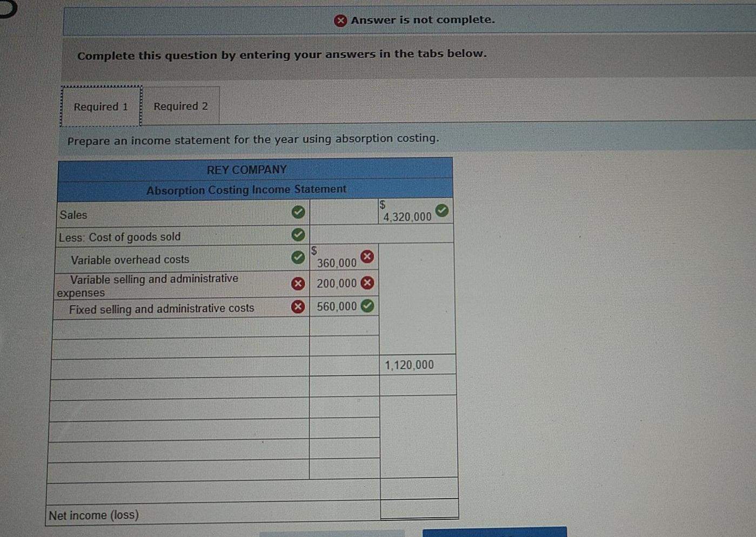Click green check beside Variable overhead costs label
Viewport: 756px width, 537px height.
298,258
